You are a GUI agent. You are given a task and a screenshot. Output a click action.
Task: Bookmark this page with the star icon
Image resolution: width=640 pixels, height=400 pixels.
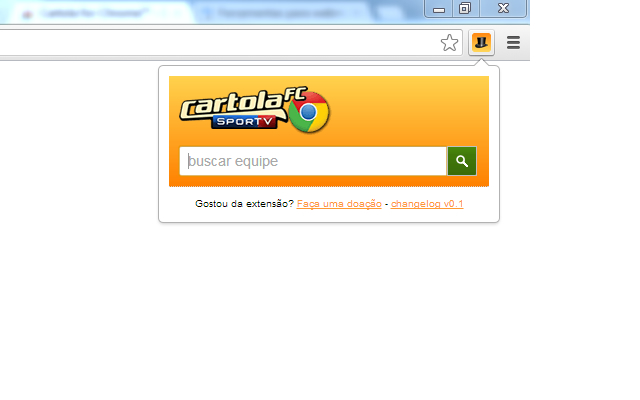(x=449, y=43)
